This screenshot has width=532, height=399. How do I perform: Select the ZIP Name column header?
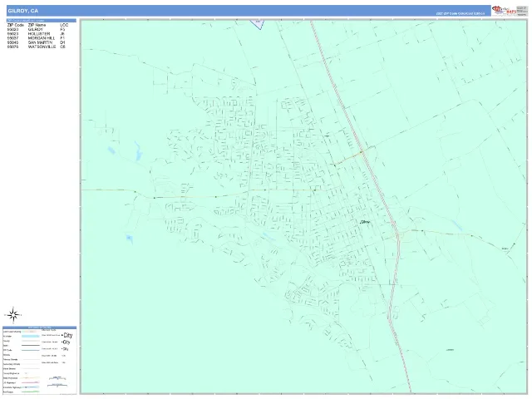coord(37,25)
